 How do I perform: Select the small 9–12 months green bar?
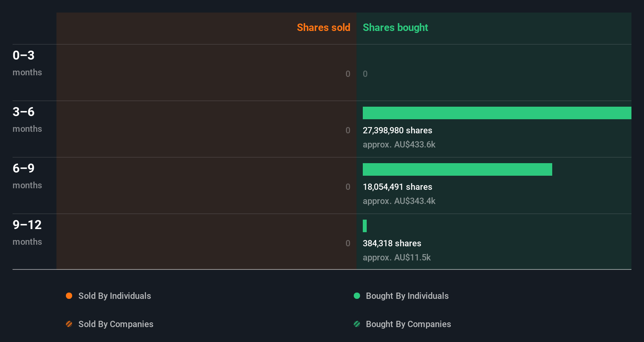click(365, 226)
